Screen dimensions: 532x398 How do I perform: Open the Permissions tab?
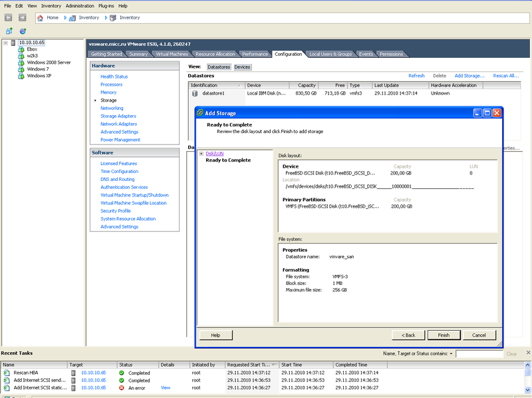391,54
